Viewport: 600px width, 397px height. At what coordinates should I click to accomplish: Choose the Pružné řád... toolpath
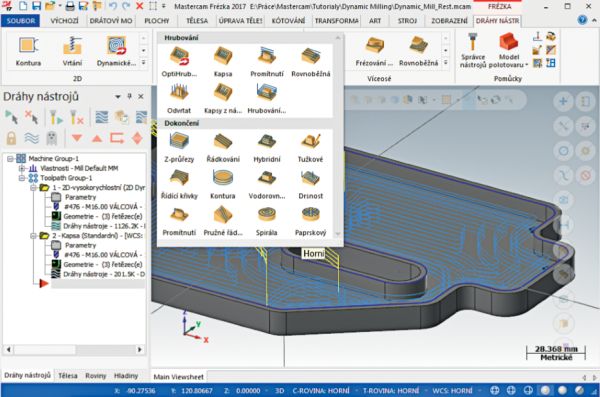click(x=223, y=221)
